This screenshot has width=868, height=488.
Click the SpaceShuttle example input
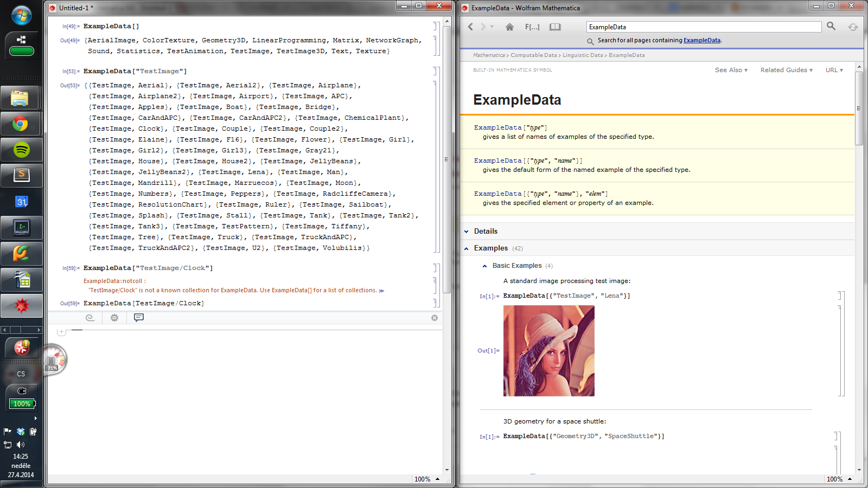[584, 436]
